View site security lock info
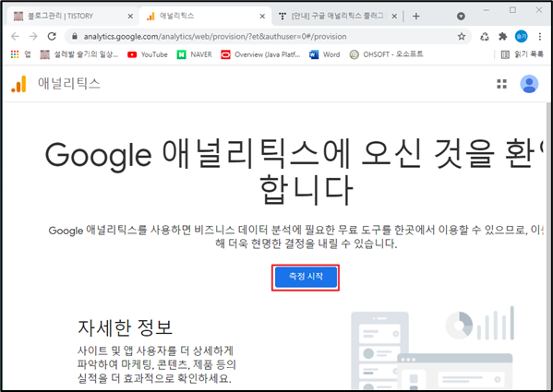The width and height of the screenshot is (553, 392). pyautogui.click(x=75, y=36)
